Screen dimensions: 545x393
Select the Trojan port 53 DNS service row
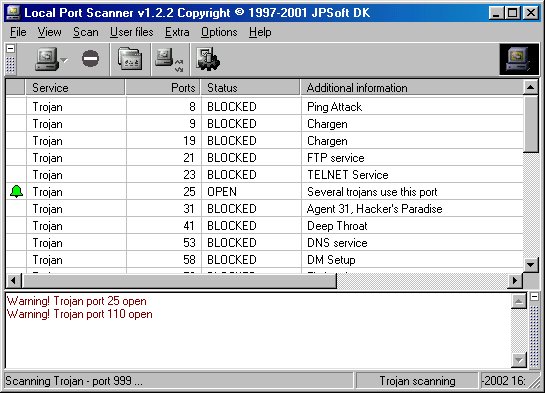(x=264, y=243)
